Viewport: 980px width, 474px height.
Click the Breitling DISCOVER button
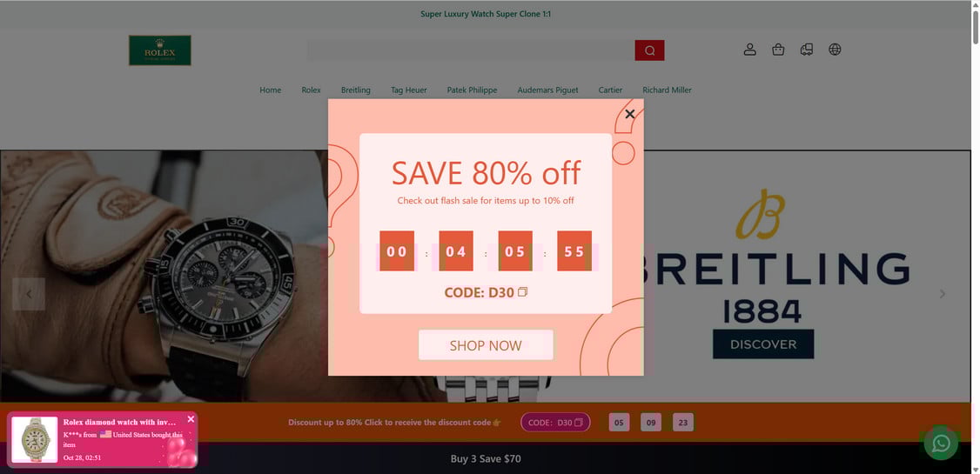coord(763,344)
